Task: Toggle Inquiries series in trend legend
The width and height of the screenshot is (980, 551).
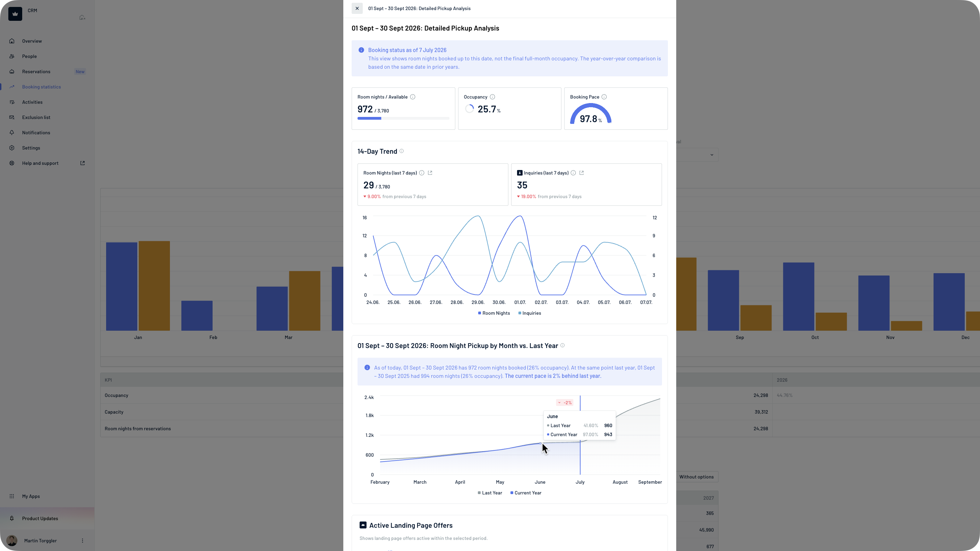Action: click(x=530, y=313)
